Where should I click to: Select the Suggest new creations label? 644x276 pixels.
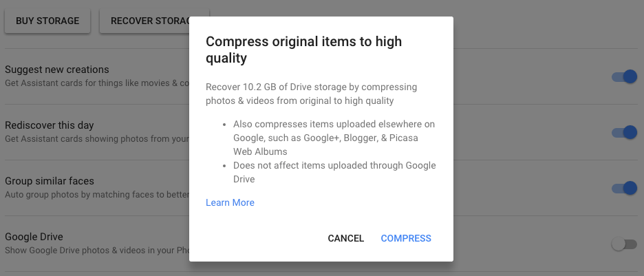pyautogui.click(x=57, y=70)
